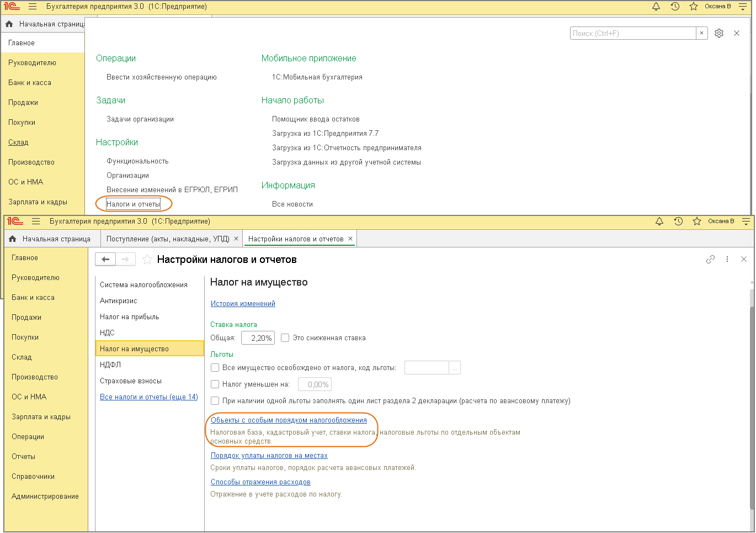
Task: Open История изменений link
Action: click(x=243, y=303)
